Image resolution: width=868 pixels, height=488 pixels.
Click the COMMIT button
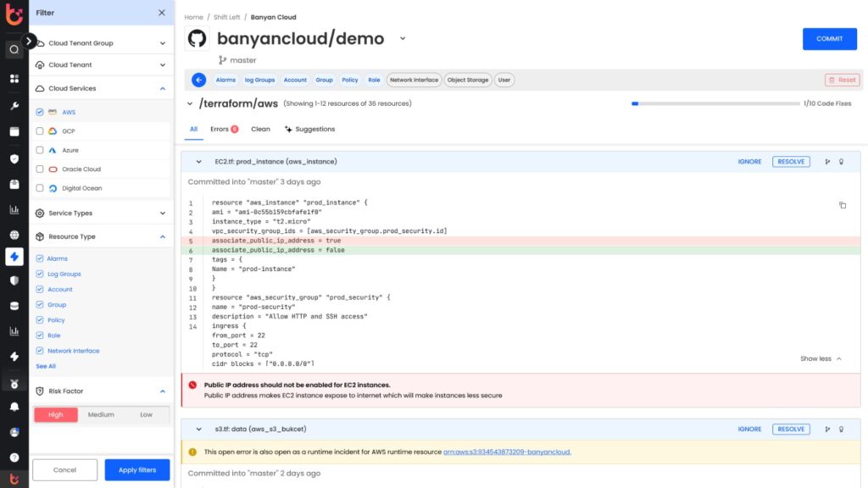829,39
